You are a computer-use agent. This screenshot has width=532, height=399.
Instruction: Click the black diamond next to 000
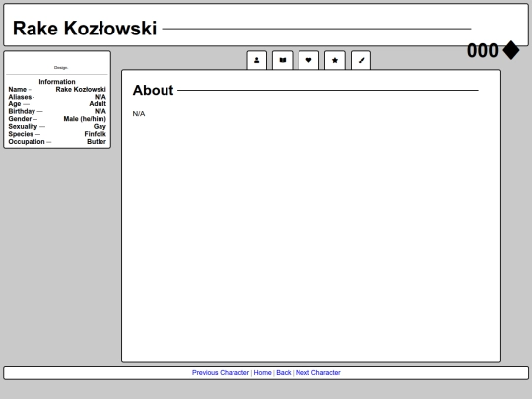pyautogui.click(x=511, y=50)
